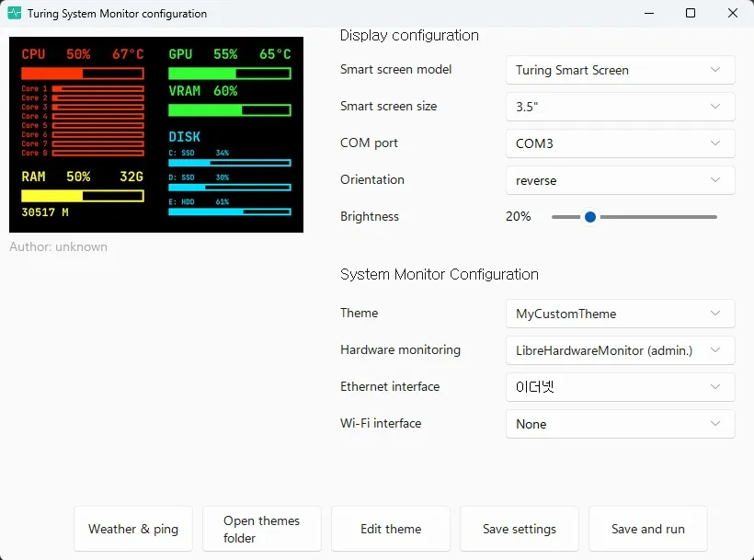Click the Brightness slider handle

(x=590, y=217)
